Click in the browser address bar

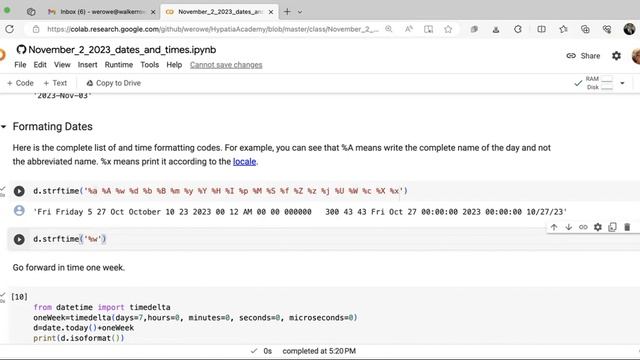pos(212,29)
